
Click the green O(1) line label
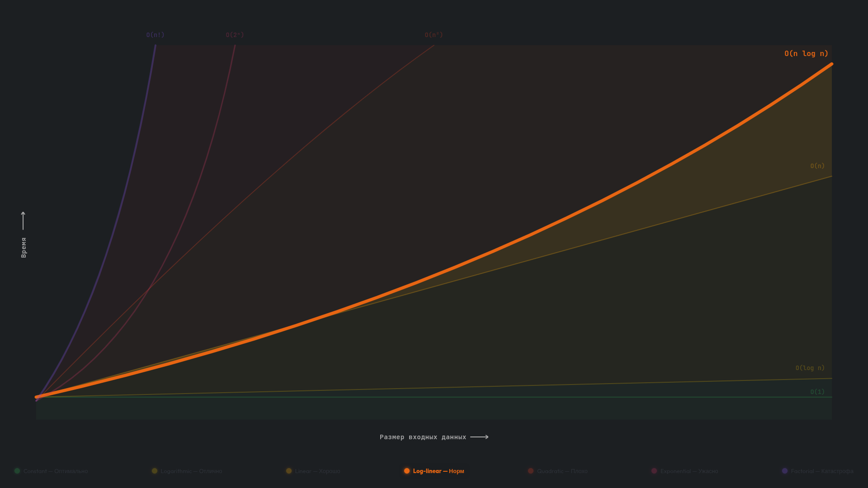[x=817, y=392]
